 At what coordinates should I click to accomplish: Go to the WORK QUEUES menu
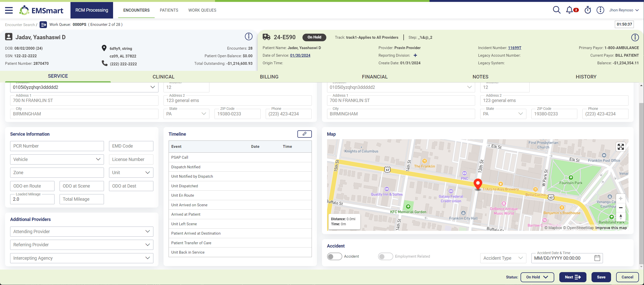pyautogui.click(x=202, y=10)
